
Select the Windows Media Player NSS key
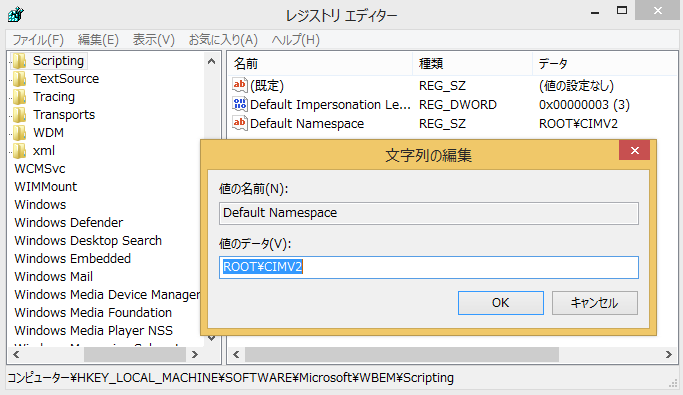(x=93, y=331)
